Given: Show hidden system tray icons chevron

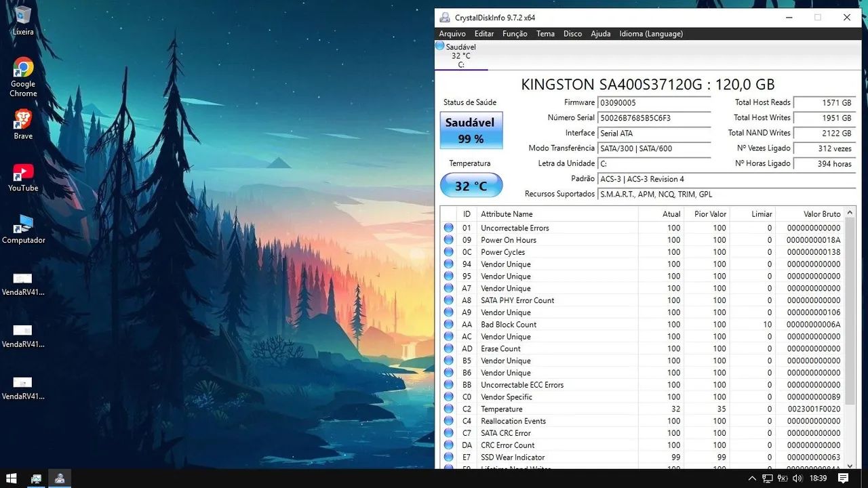Looking at the screenshot, I should pos(752,479).
